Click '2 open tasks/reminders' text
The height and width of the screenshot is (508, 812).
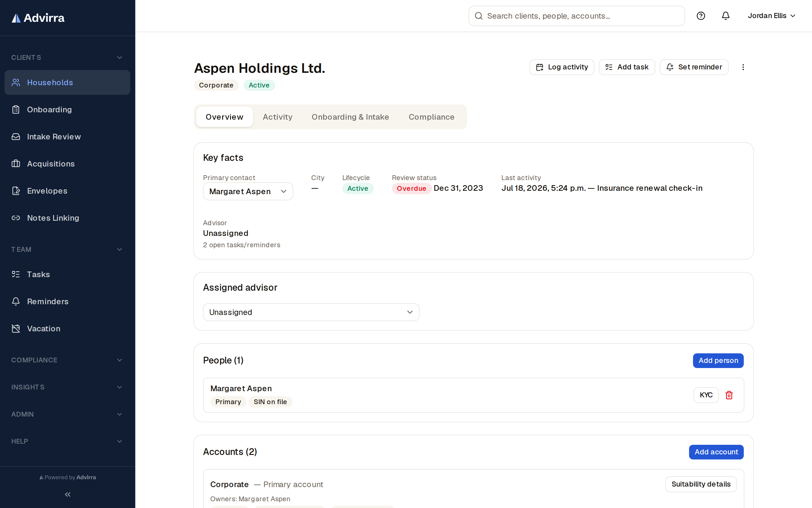pyautogui.click(x=242, y=245)
